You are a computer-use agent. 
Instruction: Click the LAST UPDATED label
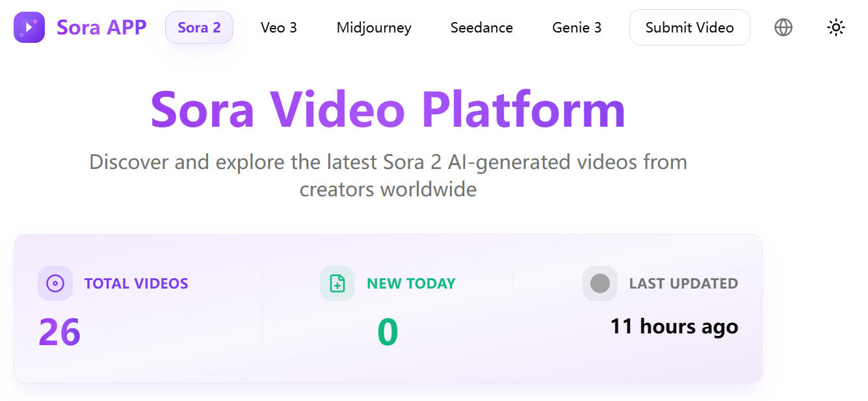(683, 283)
